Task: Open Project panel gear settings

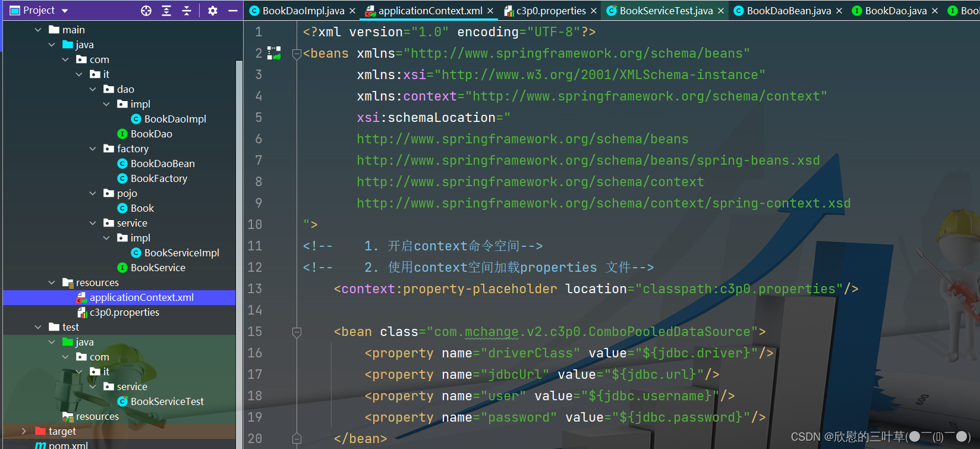Action: [213, 11]
